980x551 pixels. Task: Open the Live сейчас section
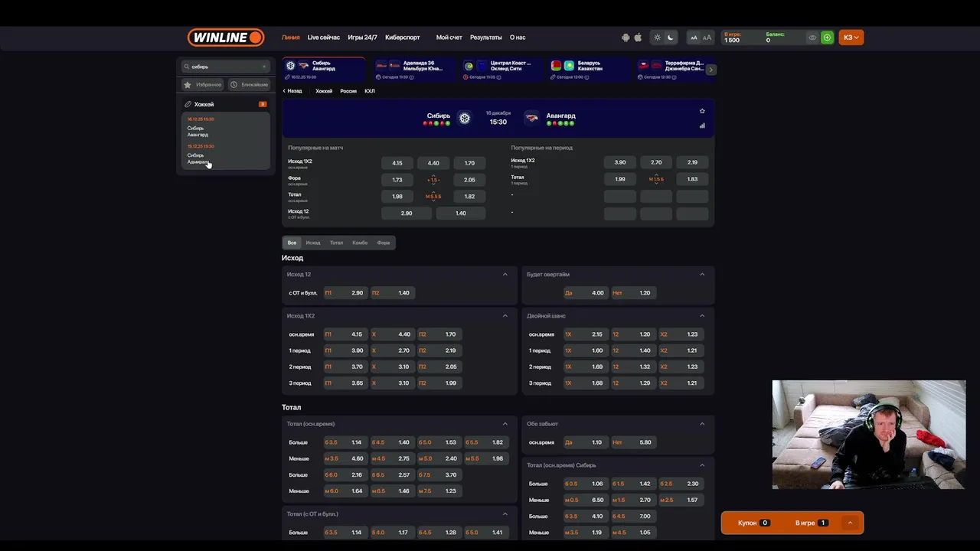[x=324, y=37]
